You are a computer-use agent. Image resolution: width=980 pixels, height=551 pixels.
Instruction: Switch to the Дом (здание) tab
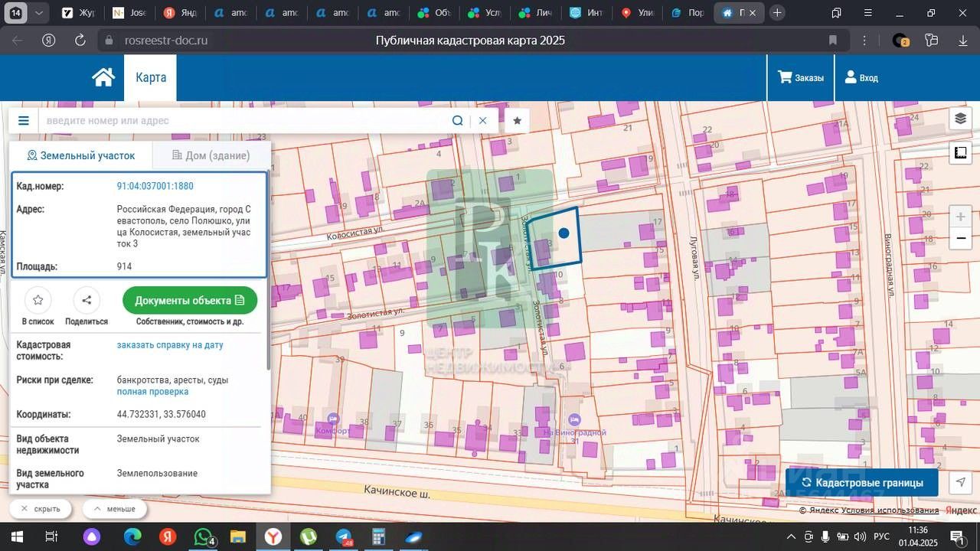pyautogui.click(x=211, y=155)
